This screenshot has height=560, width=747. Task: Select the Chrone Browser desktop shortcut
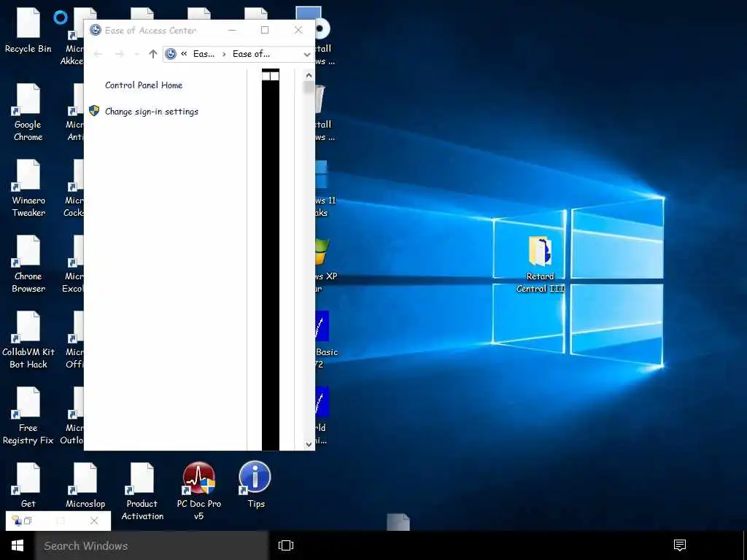click(x=28, y=263)
